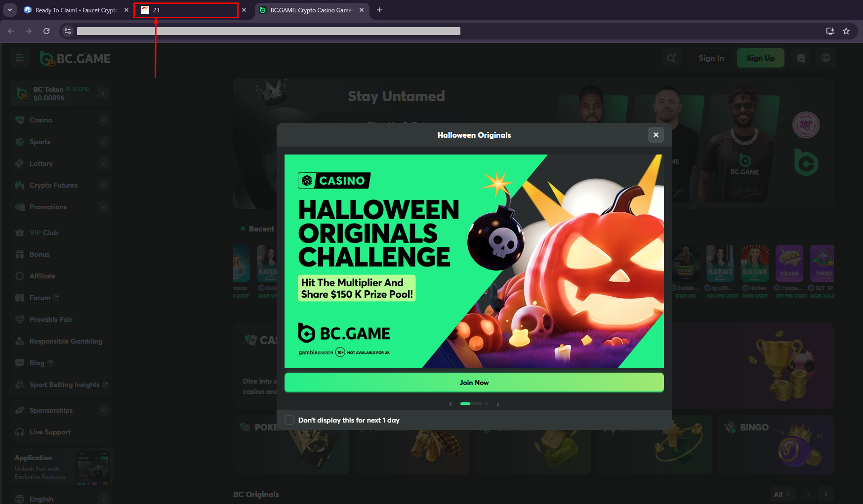This screenshot has height=504, width=863.
Task: Open Sports in the sidebar
Action: 40,142
